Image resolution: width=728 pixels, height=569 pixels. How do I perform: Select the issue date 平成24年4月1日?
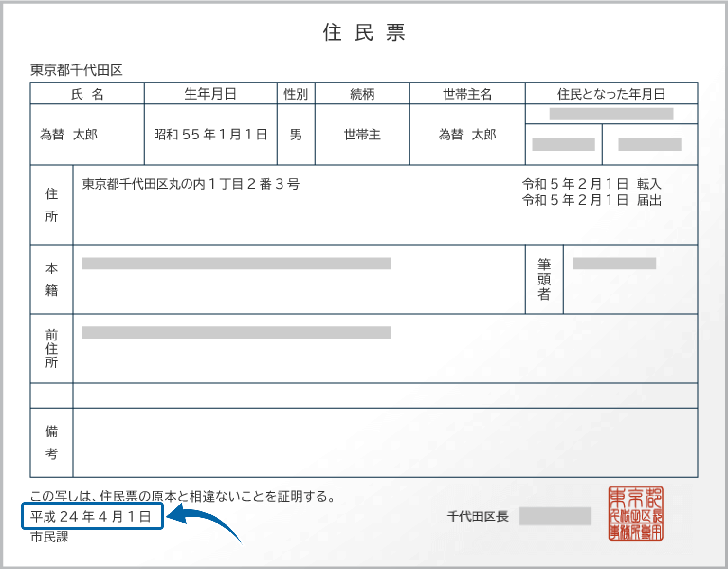(91, 516)
